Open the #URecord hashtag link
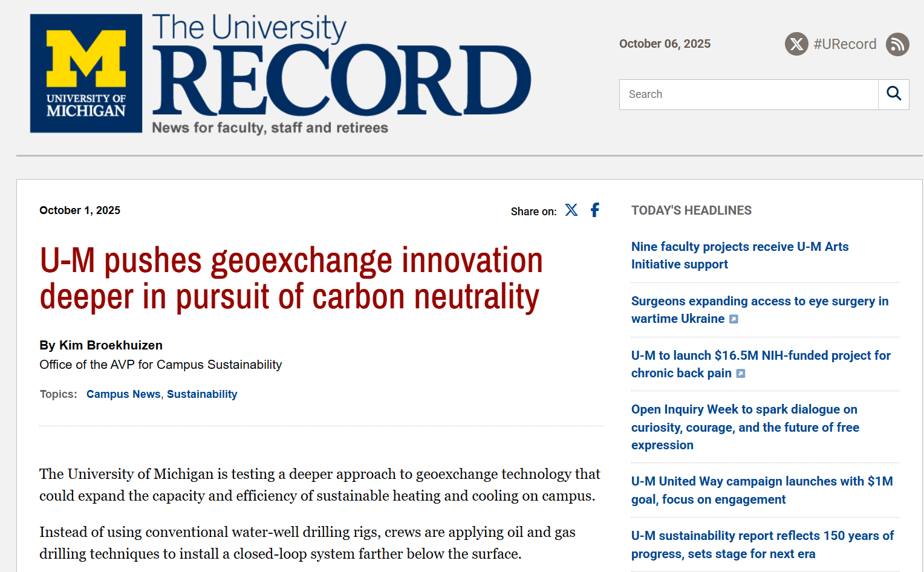Image resolution: width=924 pixels, height=572 pixels. click(845, 44)
